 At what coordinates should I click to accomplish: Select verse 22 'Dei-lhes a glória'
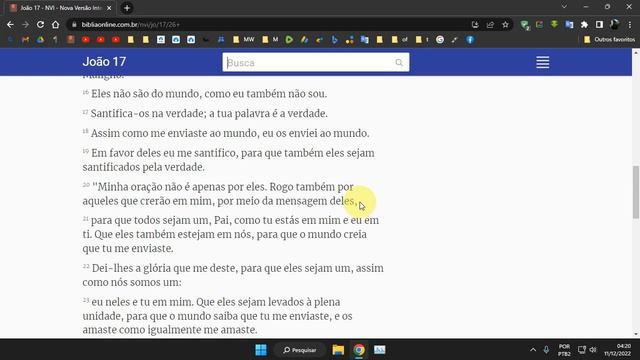233,275
